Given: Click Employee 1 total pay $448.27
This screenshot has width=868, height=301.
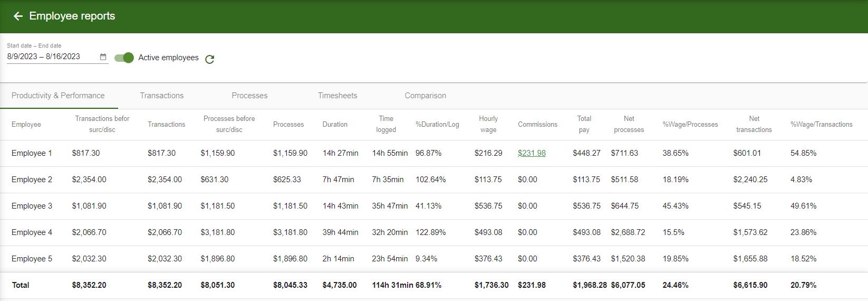Looking at the screenshot, I should pos(586,153).
